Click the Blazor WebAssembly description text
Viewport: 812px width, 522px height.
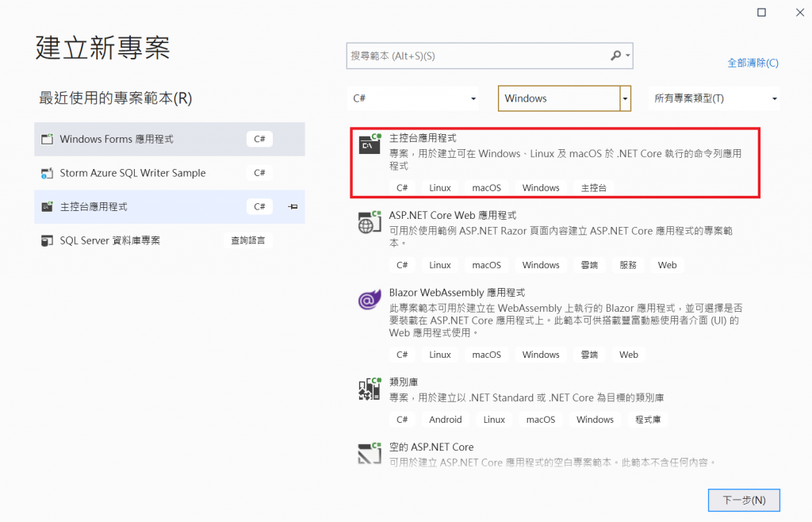565,320
